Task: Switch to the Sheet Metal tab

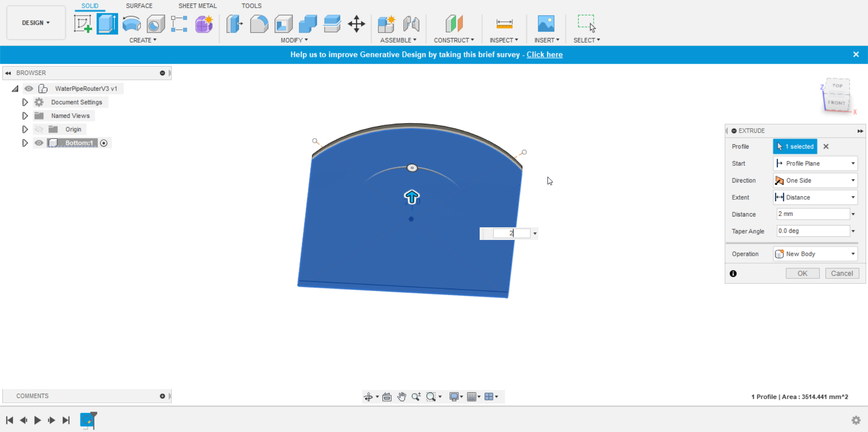Action: pyautogui.click(x=198, y=6)
